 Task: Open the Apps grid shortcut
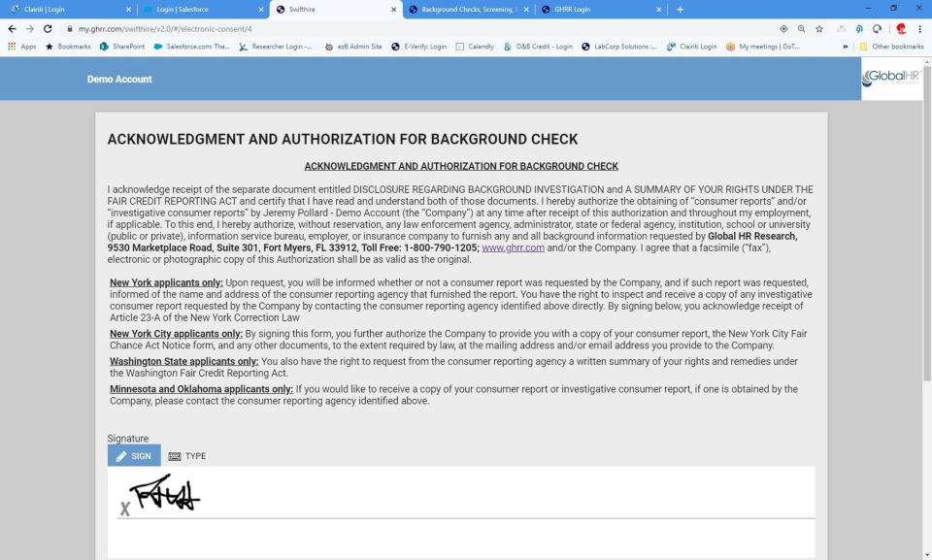tap(22, 47)
